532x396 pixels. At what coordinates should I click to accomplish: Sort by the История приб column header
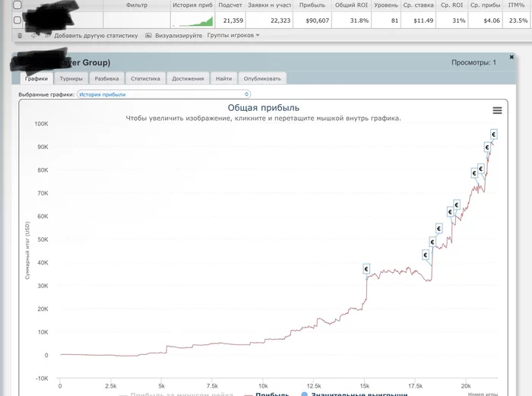[x=192, y=5]
